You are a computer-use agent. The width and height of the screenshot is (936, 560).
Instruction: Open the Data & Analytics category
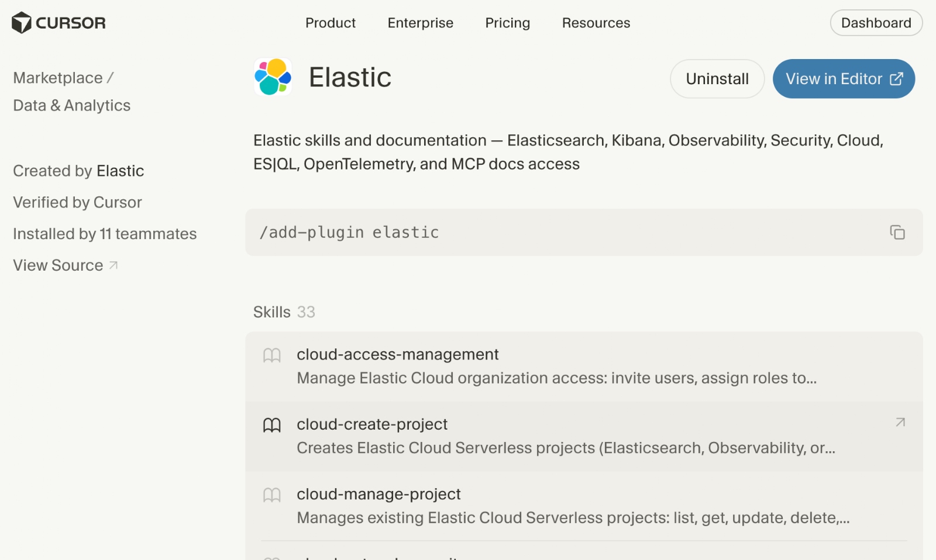[71, 105]
